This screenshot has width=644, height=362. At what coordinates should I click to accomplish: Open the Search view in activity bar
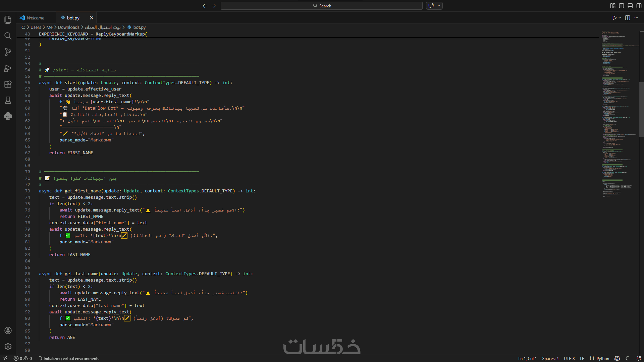tap(8, 36)
